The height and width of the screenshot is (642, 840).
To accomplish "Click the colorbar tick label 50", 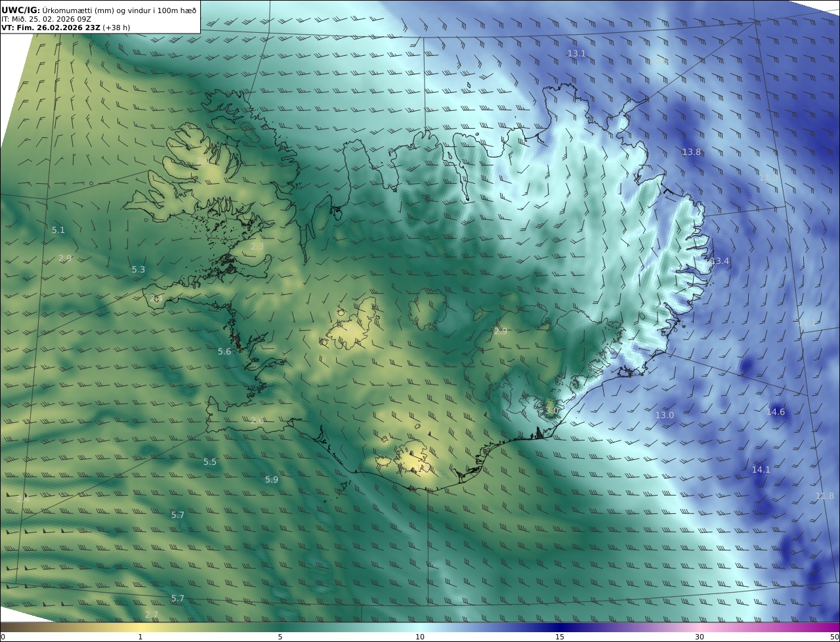I will click(835, 637).
